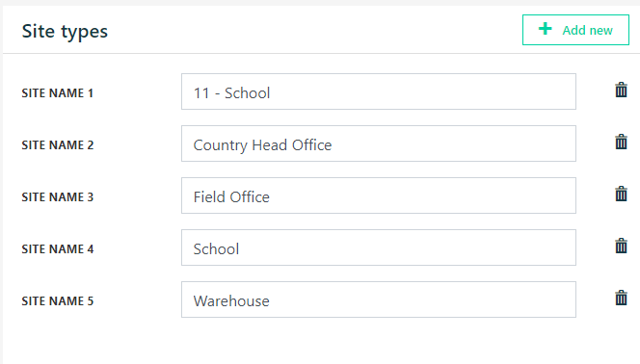Click the green plus icon
The width and height of the screenshot is (640, 364).
pos(545,29)
